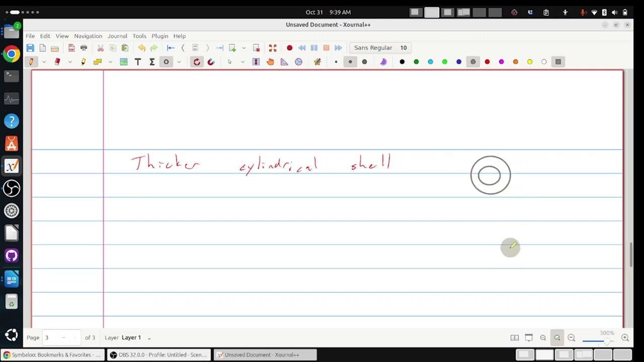Open the Plugin menu

click(160, 36)
